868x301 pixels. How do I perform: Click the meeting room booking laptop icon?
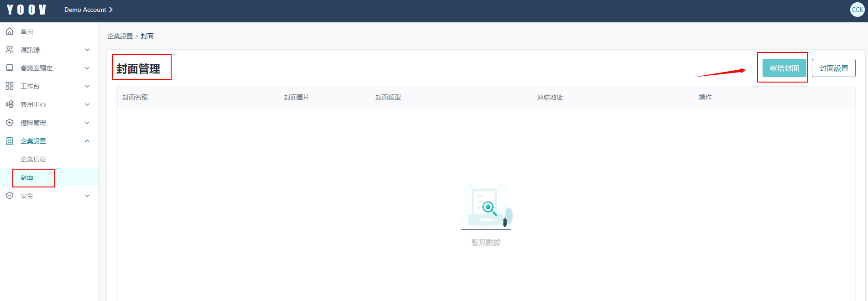(10, 68)
